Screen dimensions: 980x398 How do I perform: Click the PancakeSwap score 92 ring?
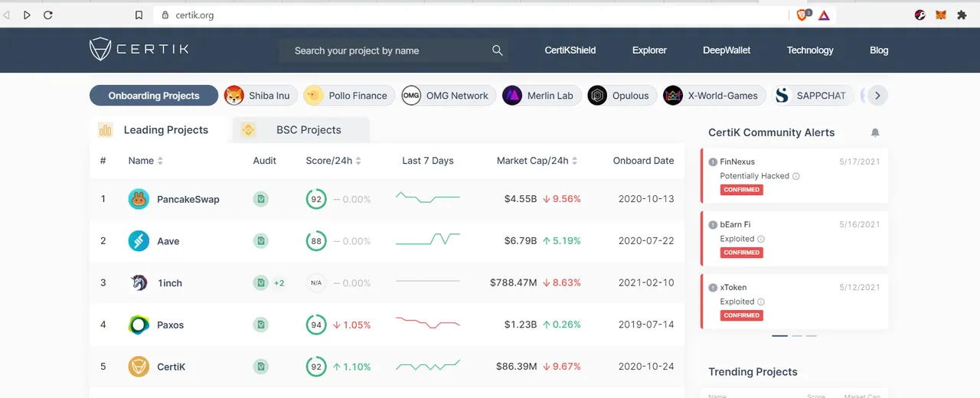pos(315,199)
